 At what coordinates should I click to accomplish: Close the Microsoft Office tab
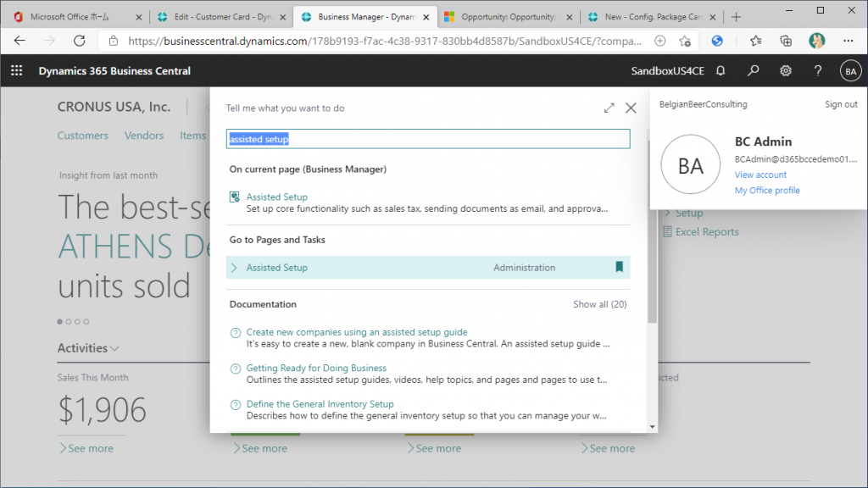click(x=138, y=17)
